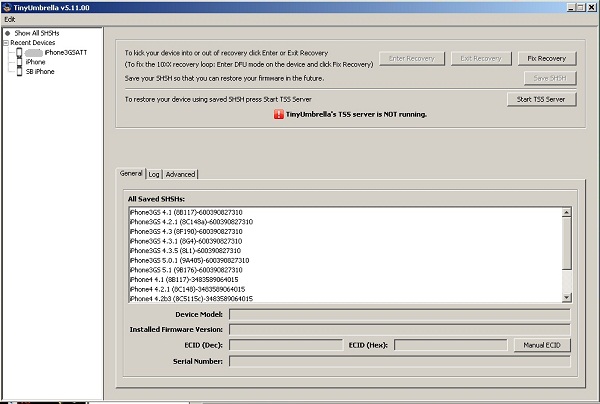Click the Fix Recovery button
Image resolution: width=600 pixels, height=404 pixels.
tap(546, 59)
